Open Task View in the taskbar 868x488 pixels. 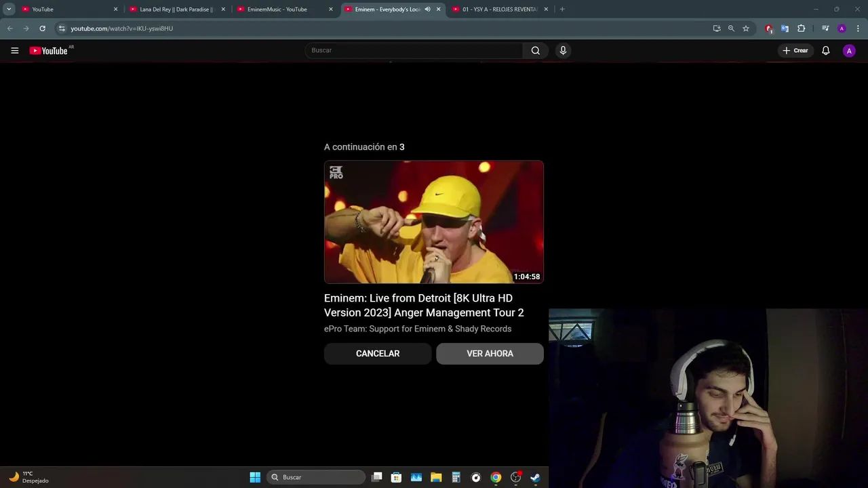coord(377,477)
